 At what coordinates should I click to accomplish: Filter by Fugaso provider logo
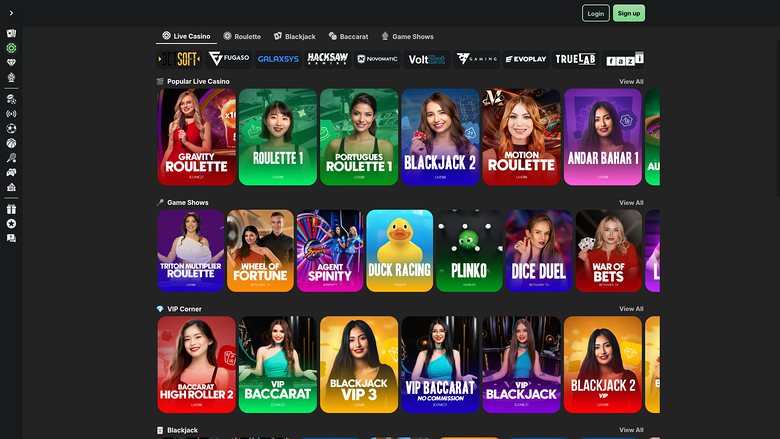click(229, 59)
